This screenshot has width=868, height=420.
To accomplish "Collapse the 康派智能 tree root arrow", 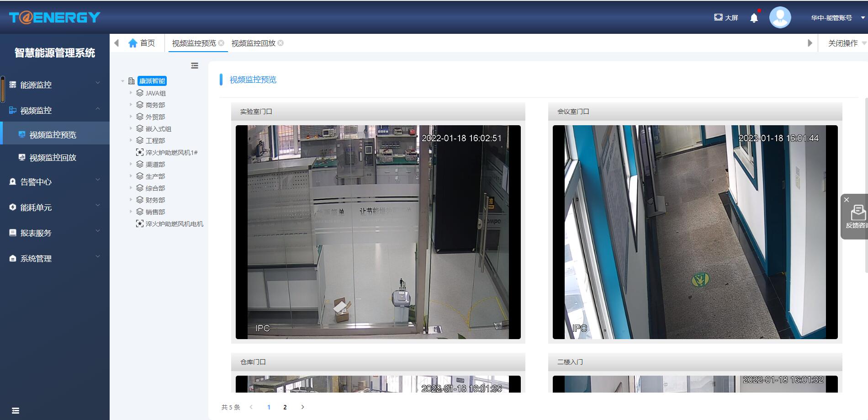I will tap(122, 81).
